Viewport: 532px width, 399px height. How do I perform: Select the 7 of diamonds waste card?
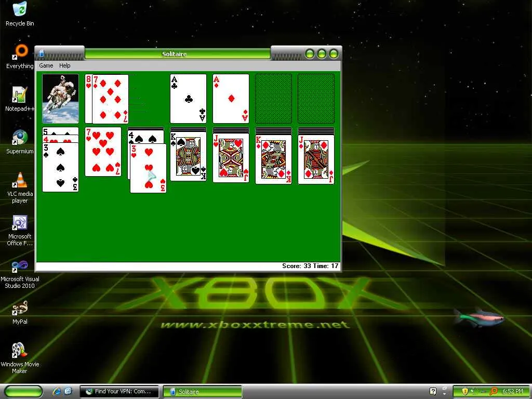[x=111, y=99]
